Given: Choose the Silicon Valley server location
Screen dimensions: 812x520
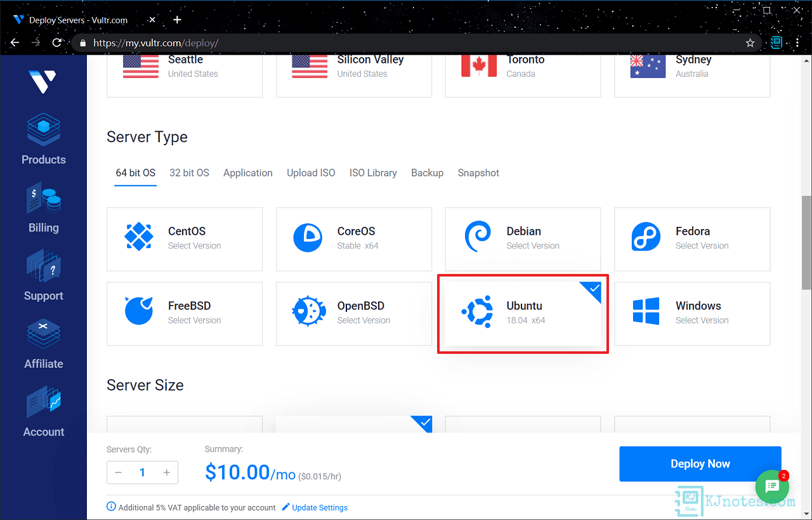Looking at the screenshot, I should coord(354,76).
